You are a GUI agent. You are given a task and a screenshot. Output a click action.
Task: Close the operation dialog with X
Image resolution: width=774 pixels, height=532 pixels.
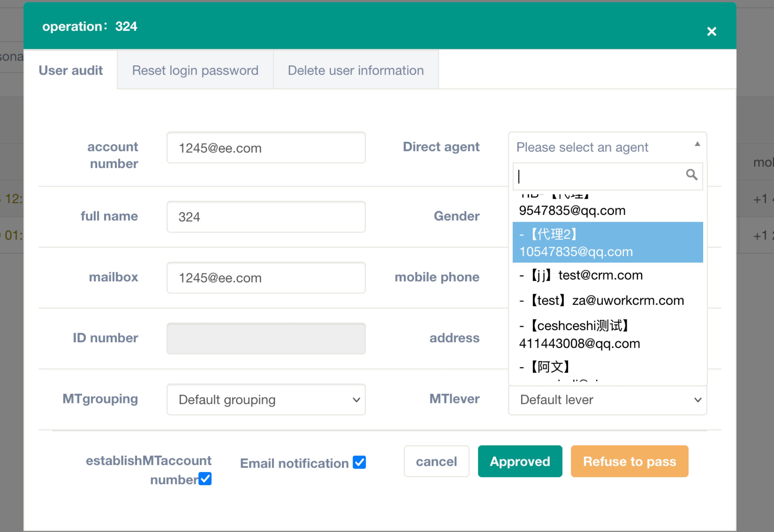711,31
